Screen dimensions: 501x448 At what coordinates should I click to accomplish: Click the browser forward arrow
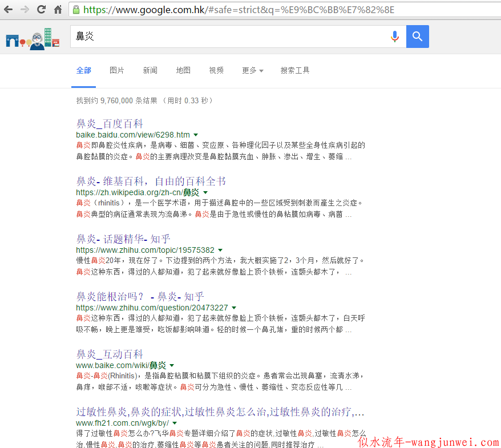coord(25,10)
